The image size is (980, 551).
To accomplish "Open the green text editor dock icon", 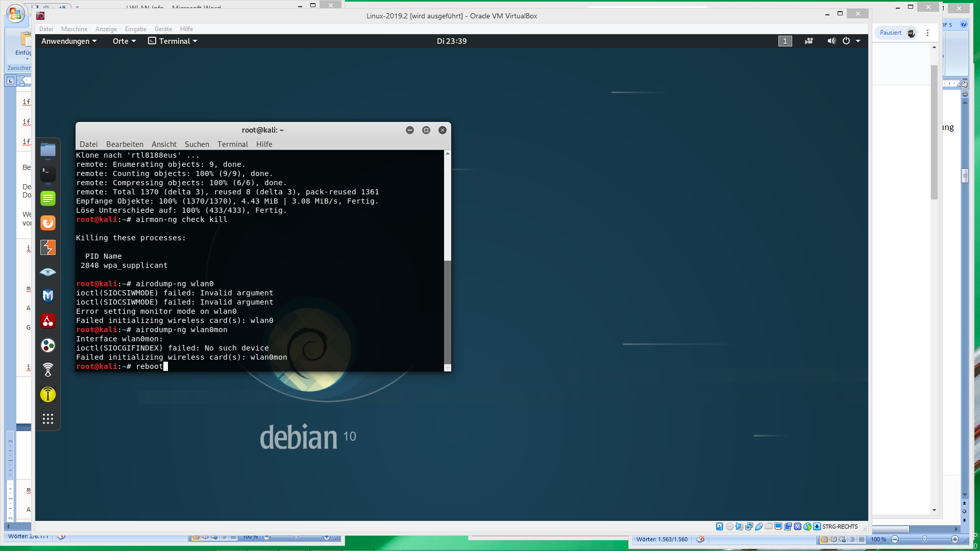I will (x=48, y=198).
